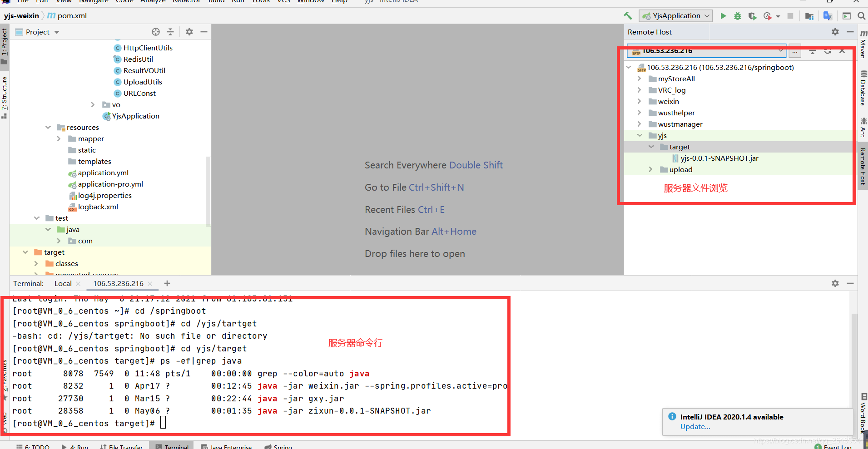The width and height of the screenshot is (868, 449).
Task: Open Terminal gear settings
Action: 835,283
